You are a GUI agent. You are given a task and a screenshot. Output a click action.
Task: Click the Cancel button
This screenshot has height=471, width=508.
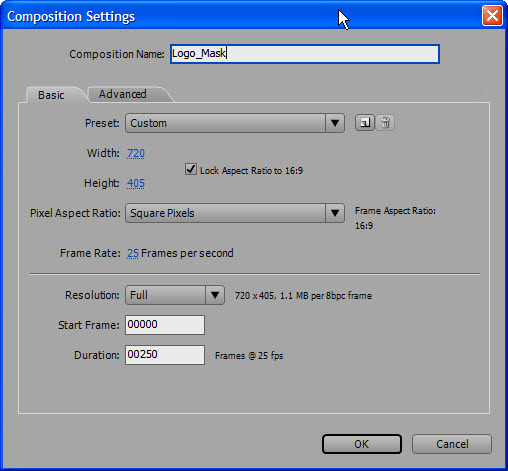pos(452,444)
